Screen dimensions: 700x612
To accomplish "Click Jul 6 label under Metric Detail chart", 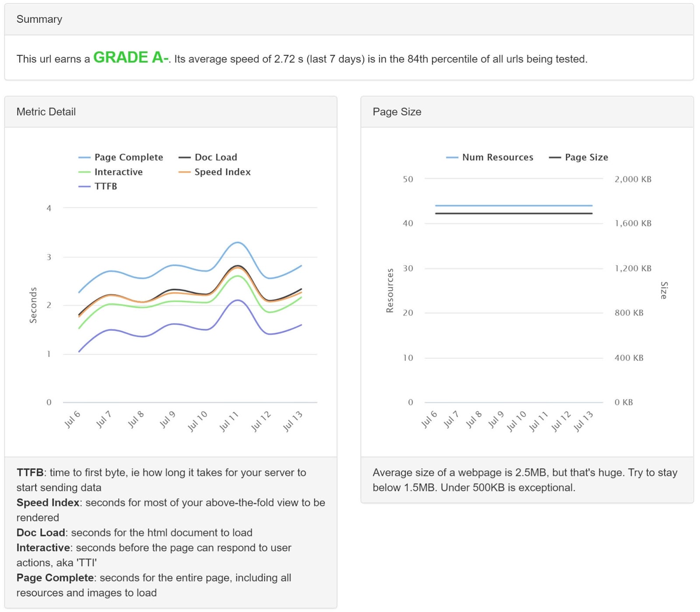I will point(72,419).
